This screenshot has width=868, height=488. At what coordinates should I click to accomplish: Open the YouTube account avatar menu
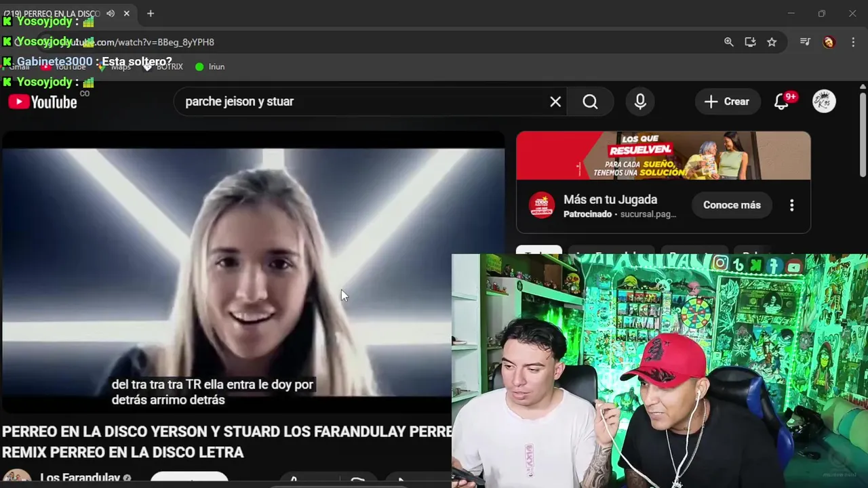click(824, 102)
